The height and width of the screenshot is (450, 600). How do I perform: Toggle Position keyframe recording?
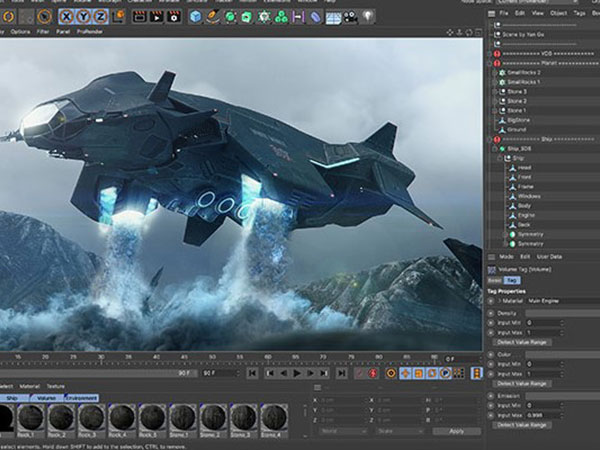pos(406,373)
